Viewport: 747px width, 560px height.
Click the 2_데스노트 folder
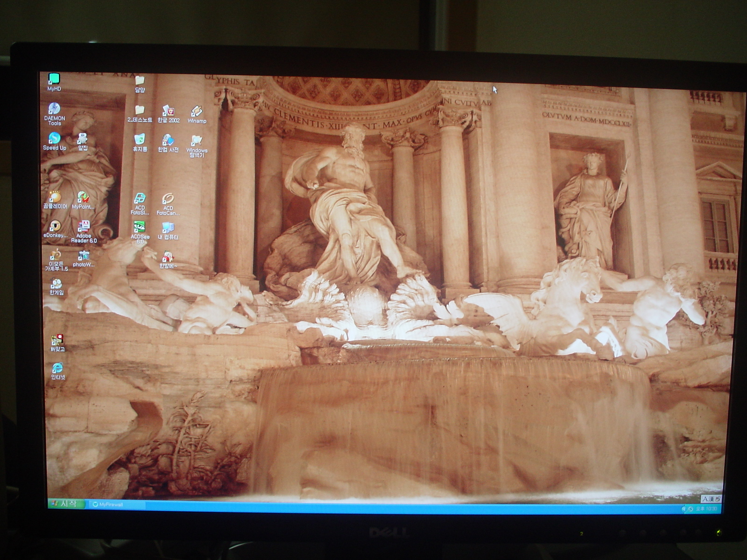click(x=140, y=111)
